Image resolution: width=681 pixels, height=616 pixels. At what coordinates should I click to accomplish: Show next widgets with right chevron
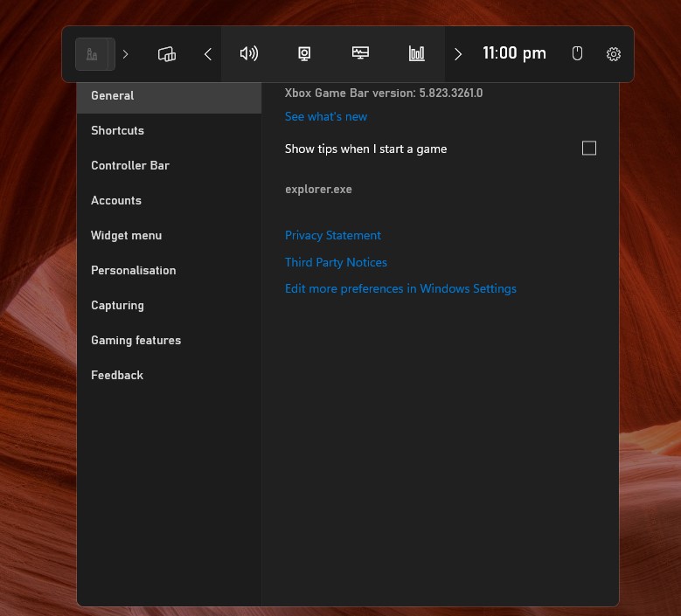click(x=458, y=54)
